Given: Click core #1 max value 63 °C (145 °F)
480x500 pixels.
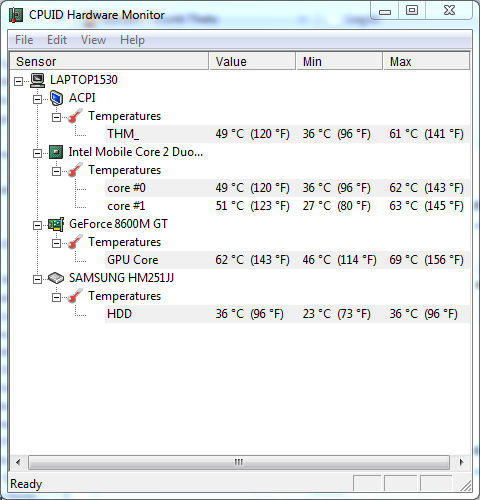Looking at the screenshot, I should 426,206.
